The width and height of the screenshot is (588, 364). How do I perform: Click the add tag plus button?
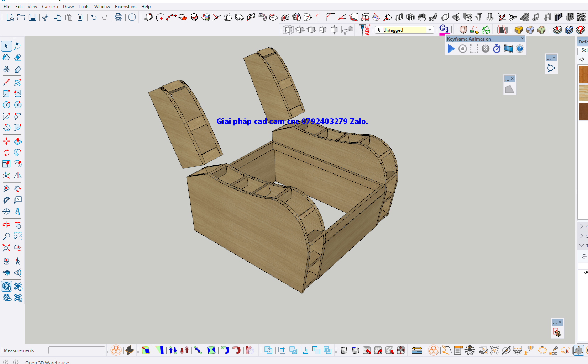[x=584, y=256]
